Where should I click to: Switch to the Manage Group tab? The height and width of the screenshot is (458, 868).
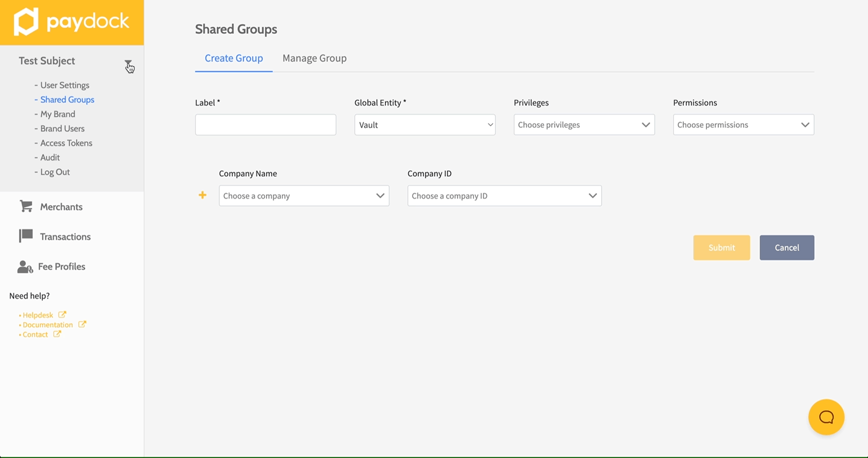(314, 59)
